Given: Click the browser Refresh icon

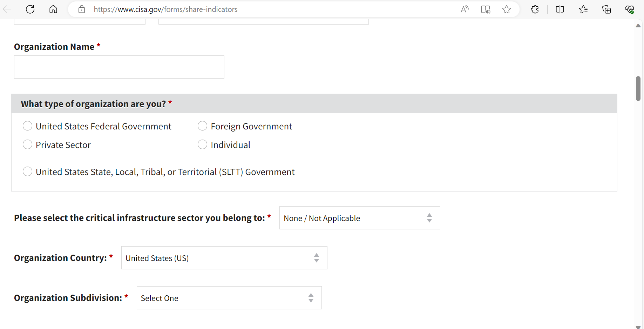Looking at the screenshot, I should pyautogui.click(x=30, y=9).
